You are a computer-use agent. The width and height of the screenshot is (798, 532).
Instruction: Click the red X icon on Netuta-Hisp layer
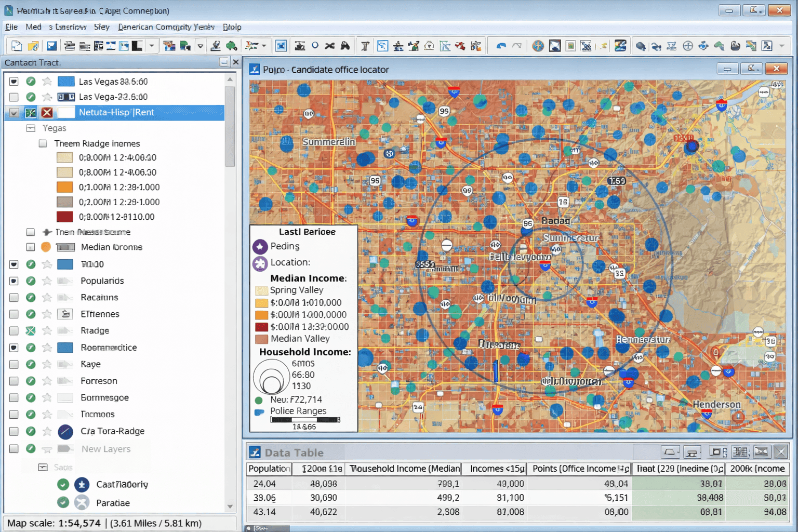(47, 112)
